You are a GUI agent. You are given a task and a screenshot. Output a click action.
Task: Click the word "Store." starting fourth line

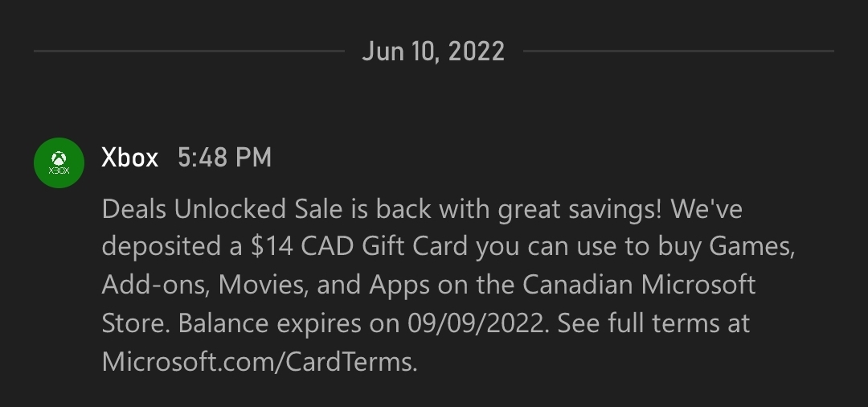click(136, 323)
